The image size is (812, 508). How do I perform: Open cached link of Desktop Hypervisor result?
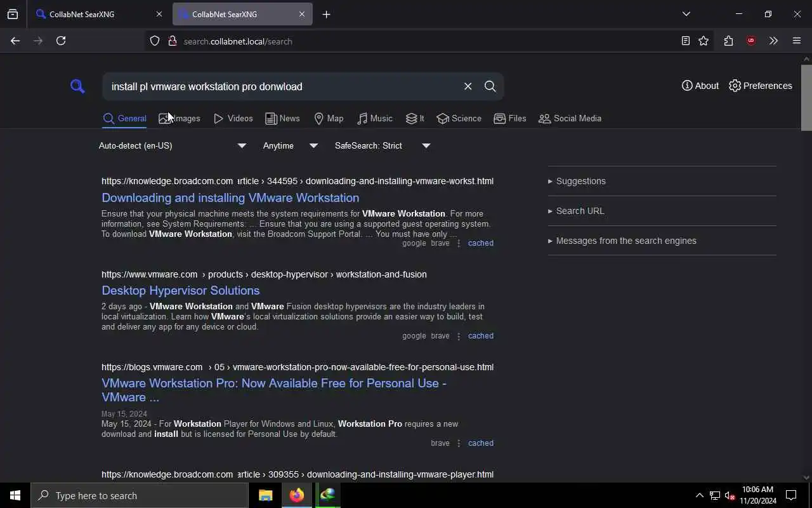point(480,336)
